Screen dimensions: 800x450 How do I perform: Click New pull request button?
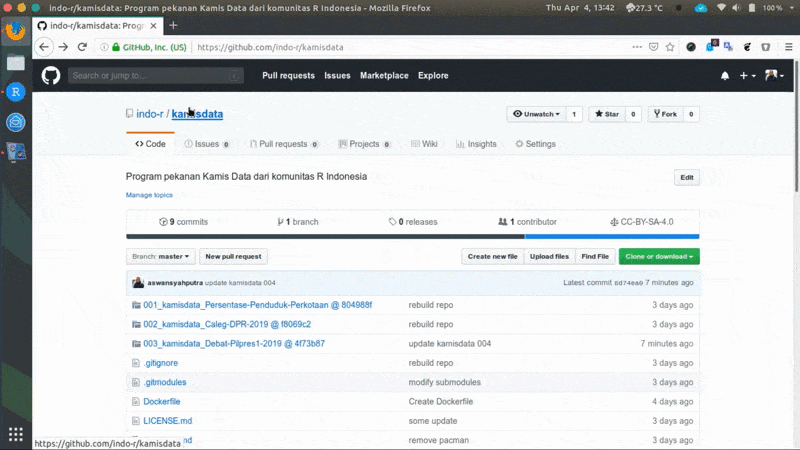coord(233,257)
